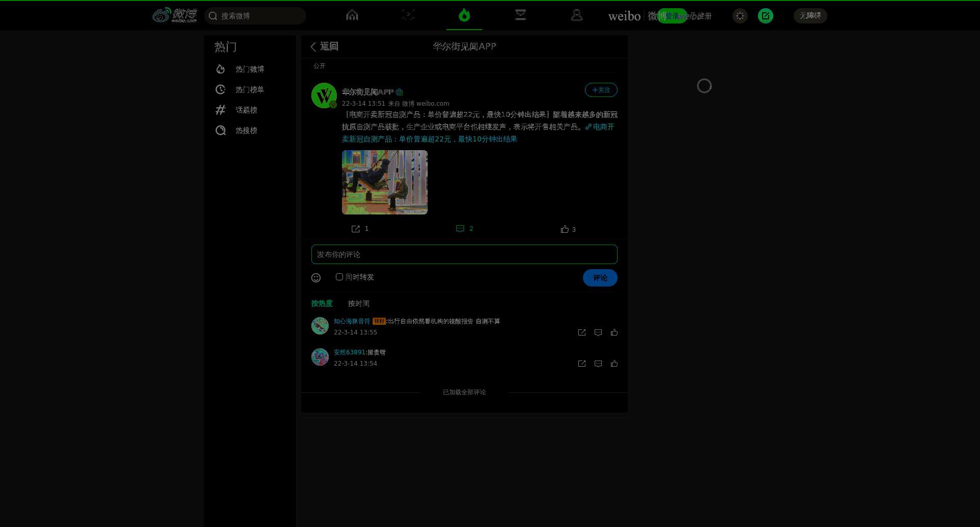980x527 pixels.
Task: Follow the account with +关注 button
Action: tap(601, 90)
